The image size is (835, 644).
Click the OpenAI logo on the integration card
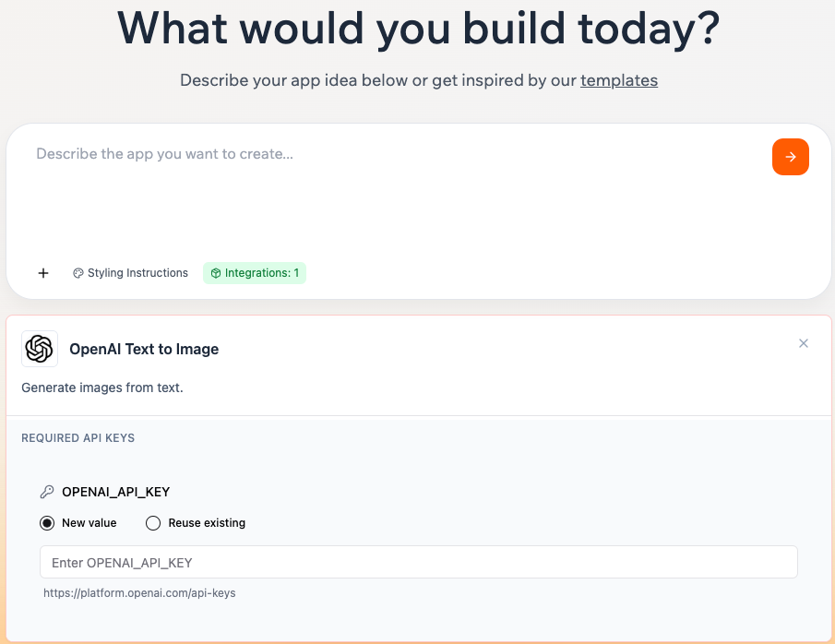[39, 349]
